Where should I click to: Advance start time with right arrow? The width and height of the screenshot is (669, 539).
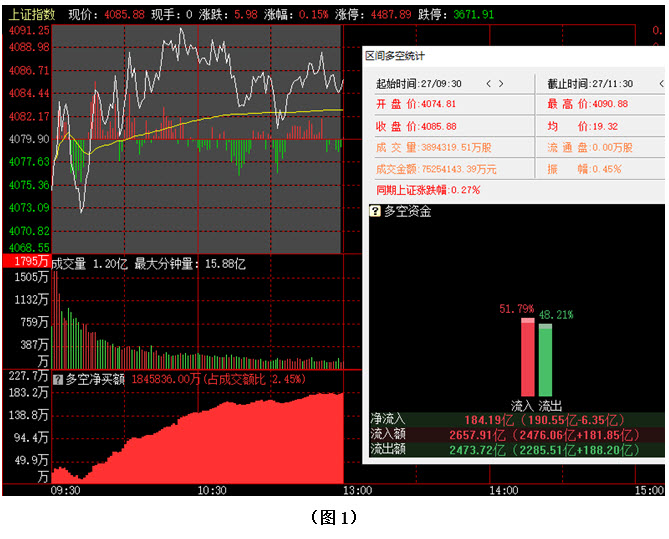click(x=501, y=83)
